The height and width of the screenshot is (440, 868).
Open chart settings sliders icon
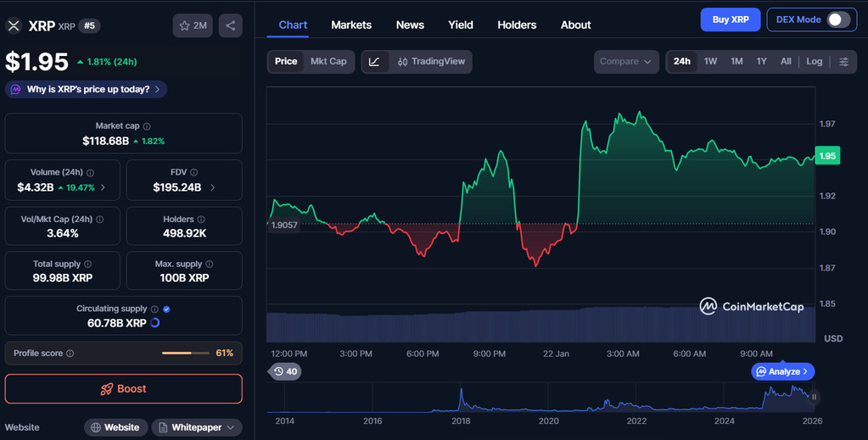pyautogui.click(x=843, y=62)
